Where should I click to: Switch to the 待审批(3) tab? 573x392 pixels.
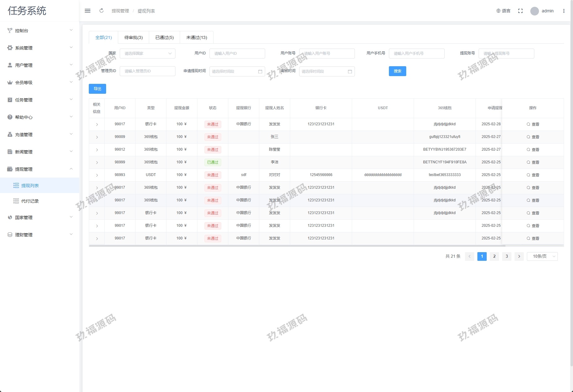tap(133, 37)
